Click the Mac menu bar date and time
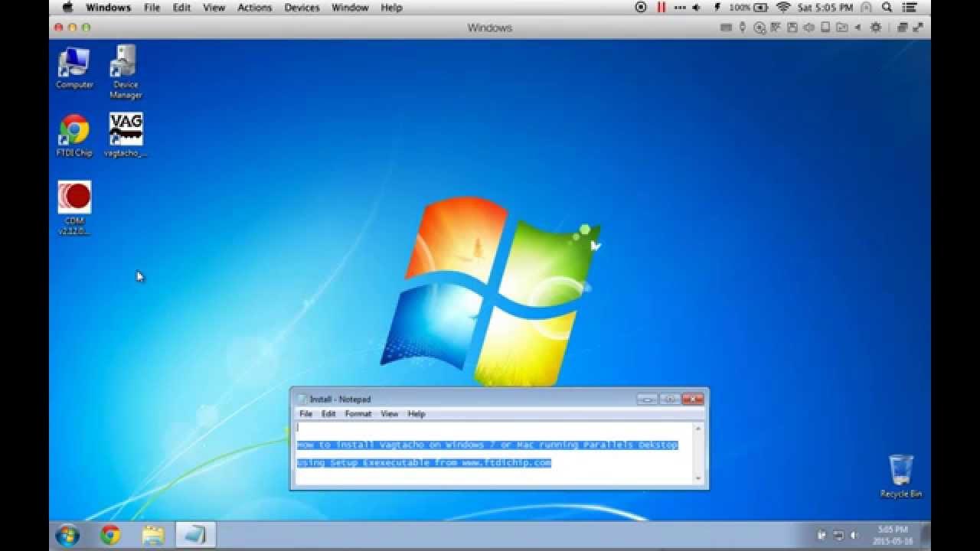The height and width of the screenshot is (551, 980). tap(825, 7)
